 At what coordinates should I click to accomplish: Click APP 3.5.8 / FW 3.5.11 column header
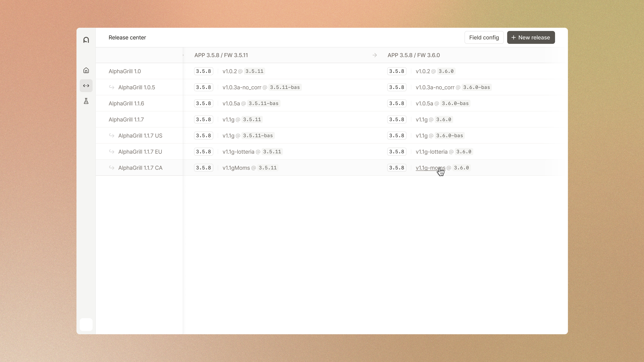pos(221,55)
